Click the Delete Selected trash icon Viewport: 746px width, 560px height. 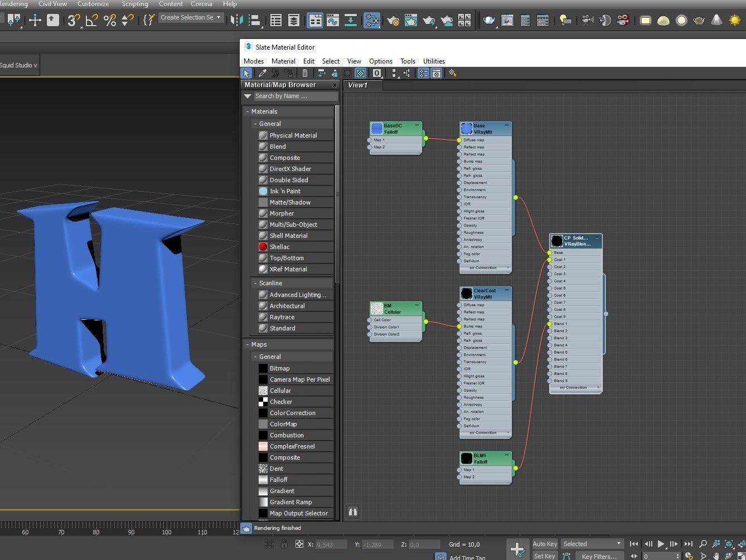[x=304, y=73]
